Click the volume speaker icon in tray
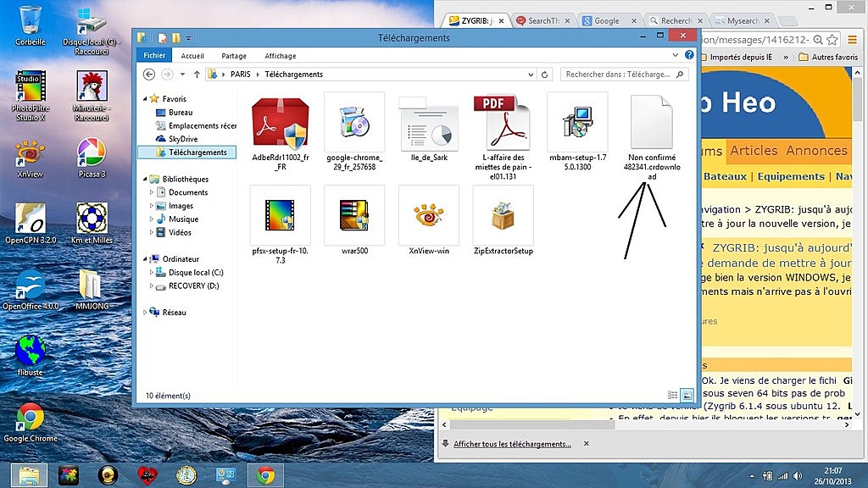The width and height of the screenshot is (868, 488). tap(797, 476)
